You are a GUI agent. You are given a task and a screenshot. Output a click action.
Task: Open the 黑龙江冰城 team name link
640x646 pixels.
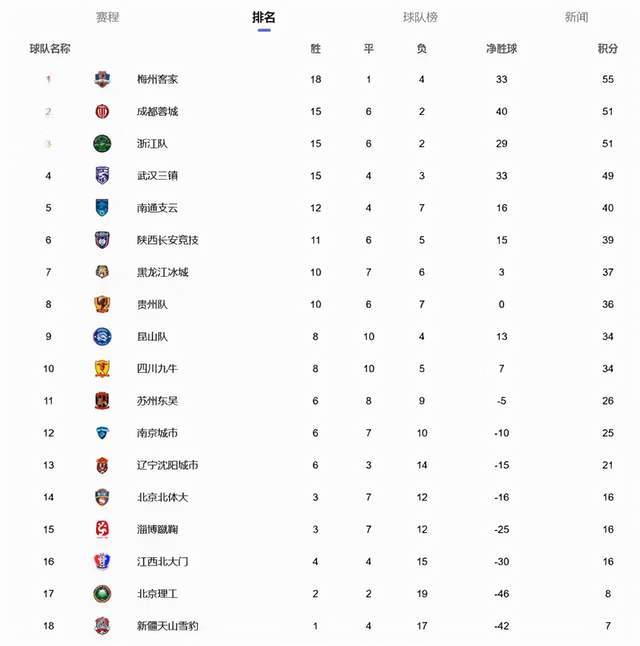[162, 272]
